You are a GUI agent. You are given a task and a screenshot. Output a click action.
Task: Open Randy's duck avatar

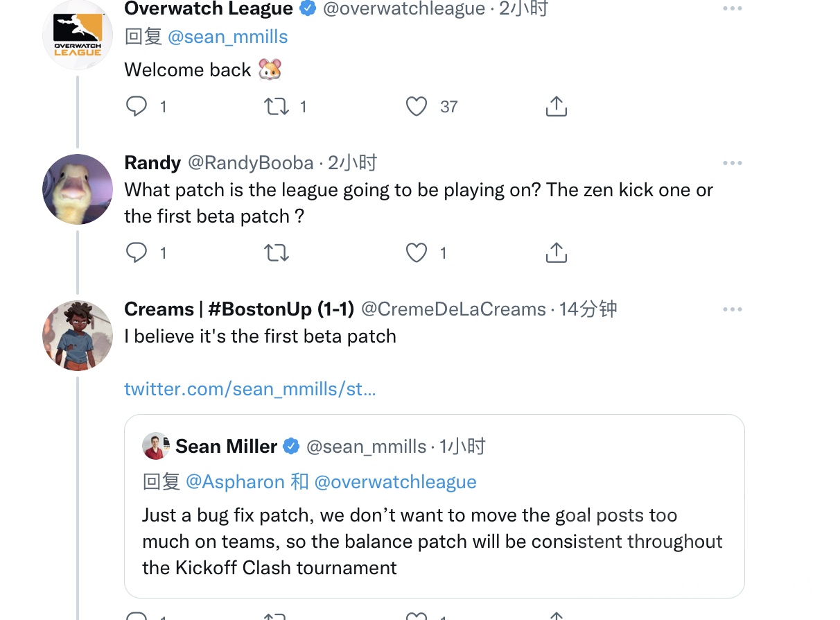pyautogui.click(x=77, y=189)
